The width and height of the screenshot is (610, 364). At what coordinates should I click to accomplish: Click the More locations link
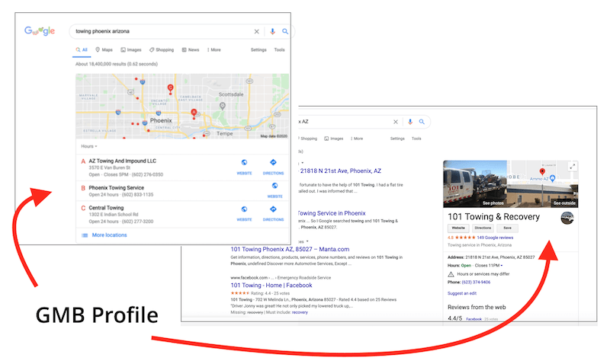tap(109, 235)
